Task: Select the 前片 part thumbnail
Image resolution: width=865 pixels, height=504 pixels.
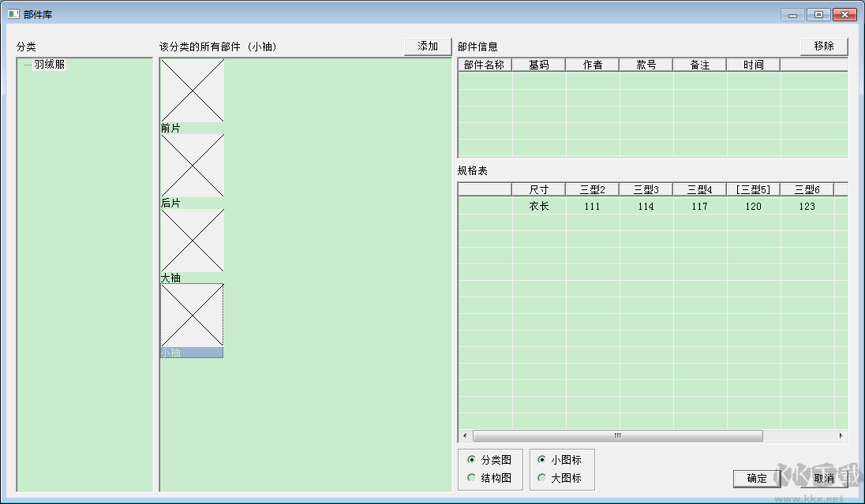Action: pyautogui.click(x=192, y=91)
